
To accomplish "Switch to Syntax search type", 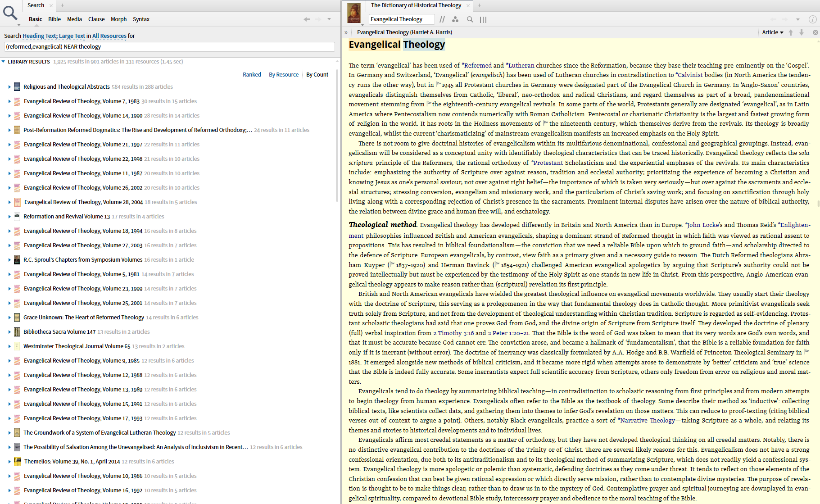I will click(x=141, y=19).
